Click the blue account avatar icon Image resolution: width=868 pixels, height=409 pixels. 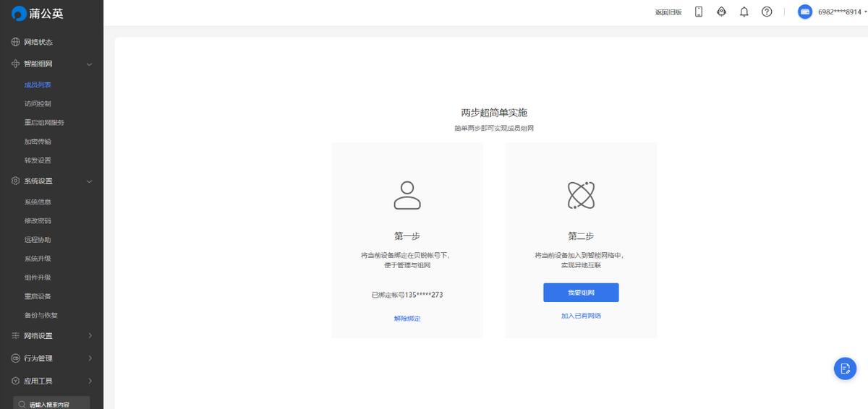click(x=805, y=12)
